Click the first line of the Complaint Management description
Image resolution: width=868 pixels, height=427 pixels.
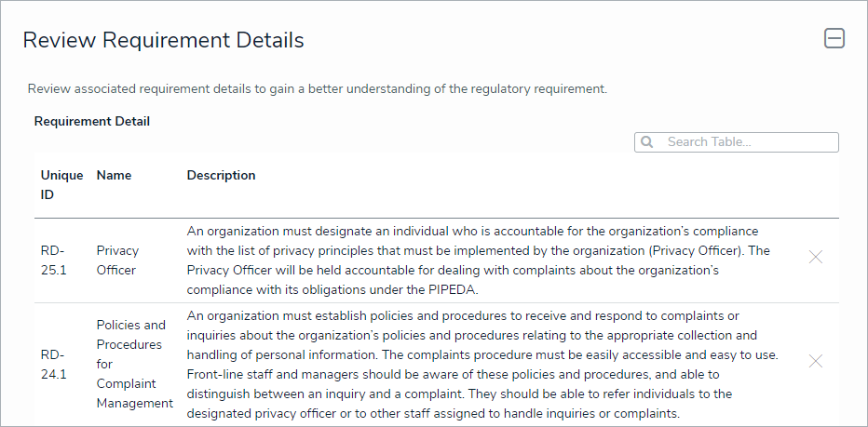pyautogui.click(x=463, y=316)
